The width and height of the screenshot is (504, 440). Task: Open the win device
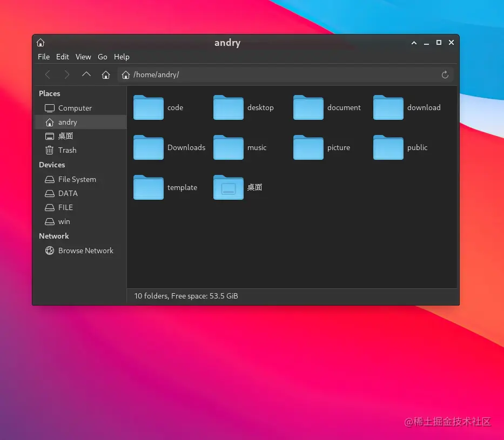point(80,221)
